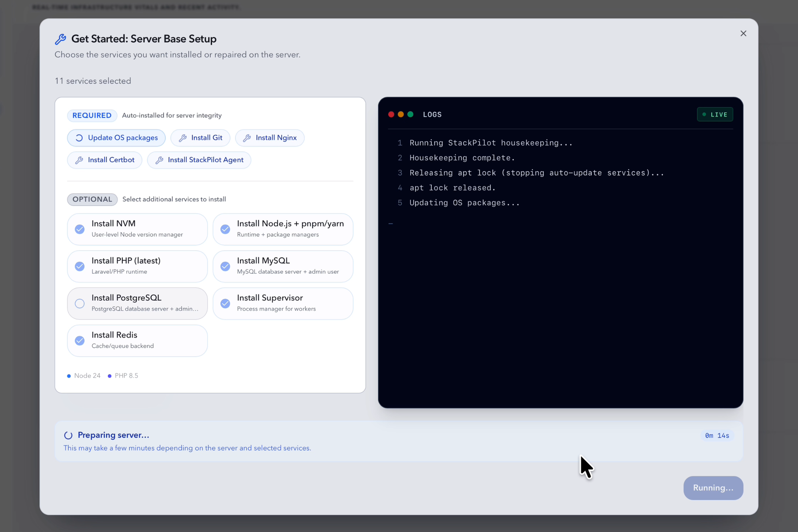The width and height of the screenshot is (798, 532).
Task: Click the wrench icon on Install Certbot
Action: click(x=79, y=160)
